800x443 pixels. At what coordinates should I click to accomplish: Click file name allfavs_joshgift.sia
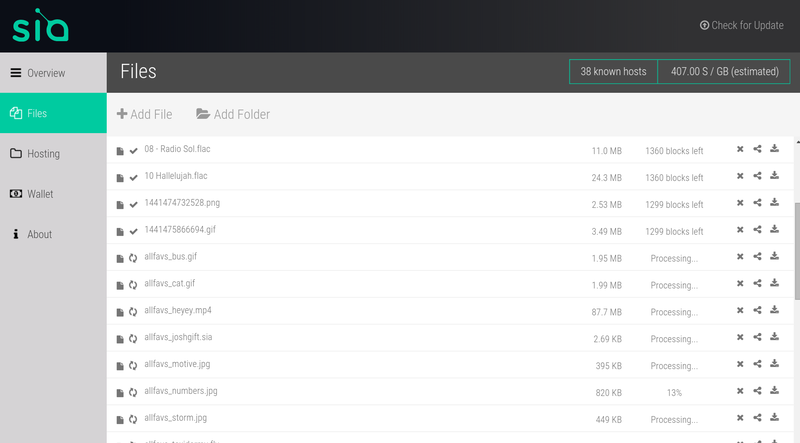tap(178, 337)
